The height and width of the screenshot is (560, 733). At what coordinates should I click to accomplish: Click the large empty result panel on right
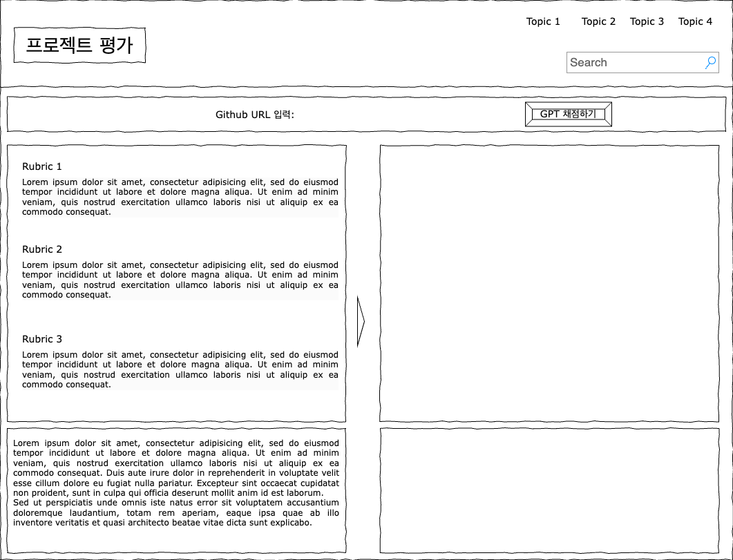click(549, 284)
